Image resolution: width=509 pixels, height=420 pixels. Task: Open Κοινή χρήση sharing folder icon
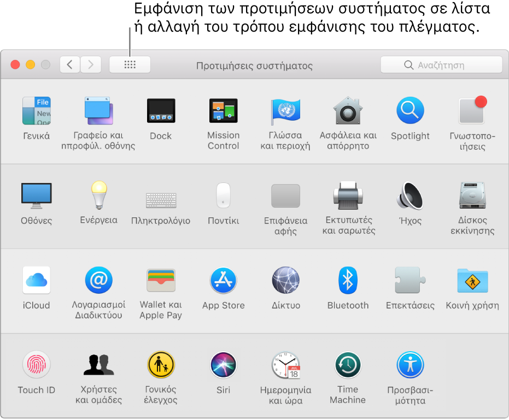coord(472,280)
